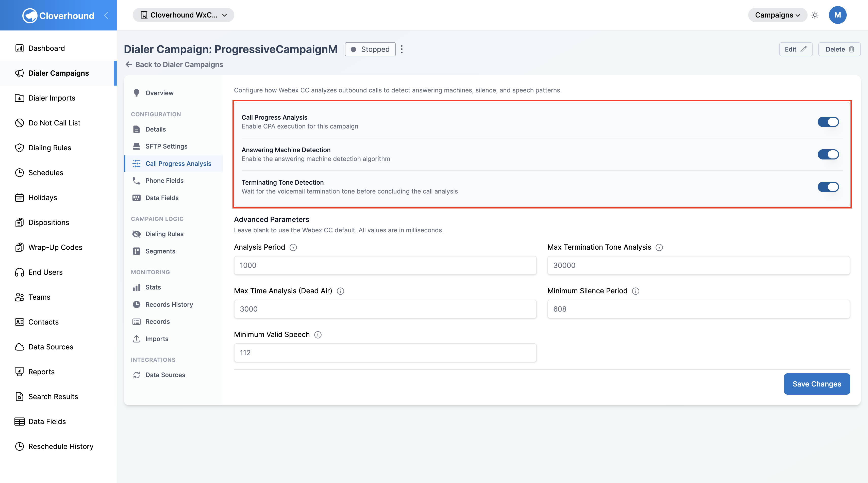Viewport: 868px width, 483px height.
Task: Click the Schedules clock icon
Action: coord(19,173)
